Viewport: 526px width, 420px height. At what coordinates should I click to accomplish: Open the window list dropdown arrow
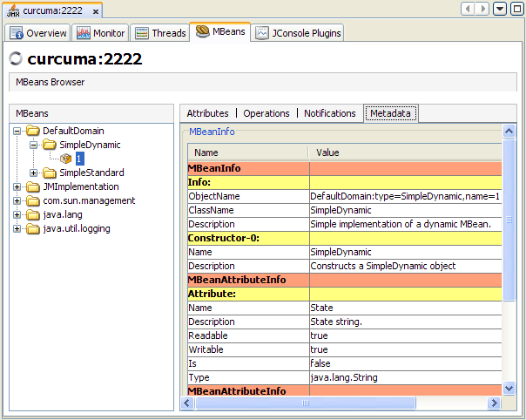click(x=500, y=9)
